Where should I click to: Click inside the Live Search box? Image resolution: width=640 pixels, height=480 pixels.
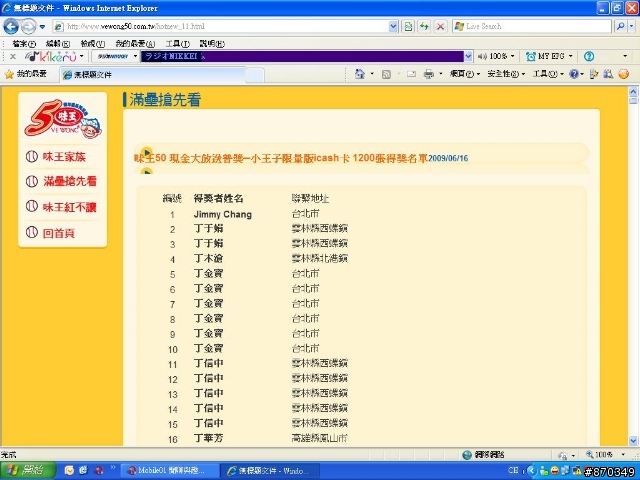coord(532,27)
